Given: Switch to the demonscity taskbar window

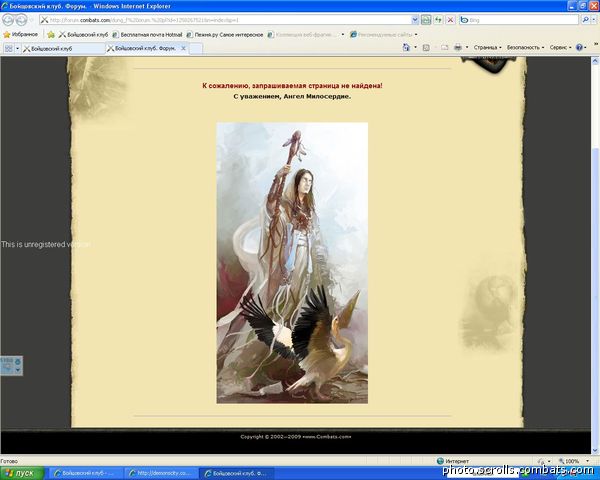Looking at the screenshot, I should 161,473.
